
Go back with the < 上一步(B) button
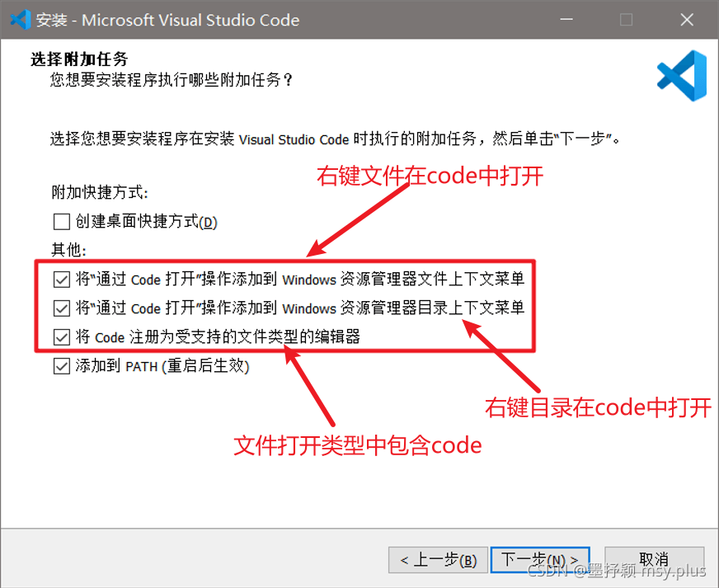click(x=439, y=560)
